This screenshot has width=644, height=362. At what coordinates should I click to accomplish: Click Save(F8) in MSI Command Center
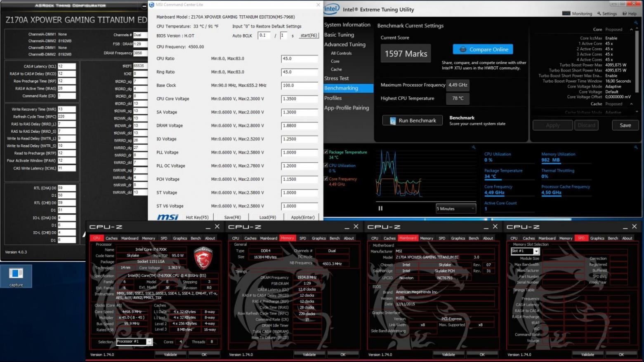click(x=232, y=217)
